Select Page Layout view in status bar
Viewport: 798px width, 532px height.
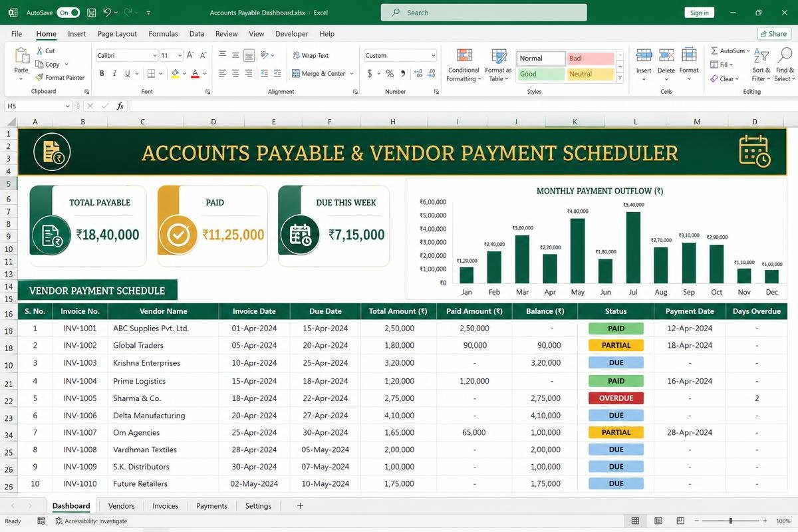pyautogui.click(x=658, y=521)
